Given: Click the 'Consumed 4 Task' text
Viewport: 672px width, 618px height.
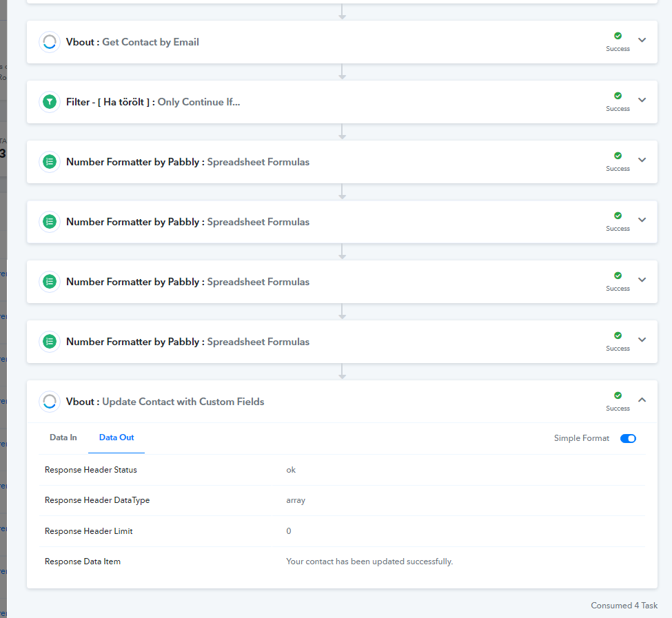Looking at the screenshot, I should pyautogui.click(x=624, y=605).
